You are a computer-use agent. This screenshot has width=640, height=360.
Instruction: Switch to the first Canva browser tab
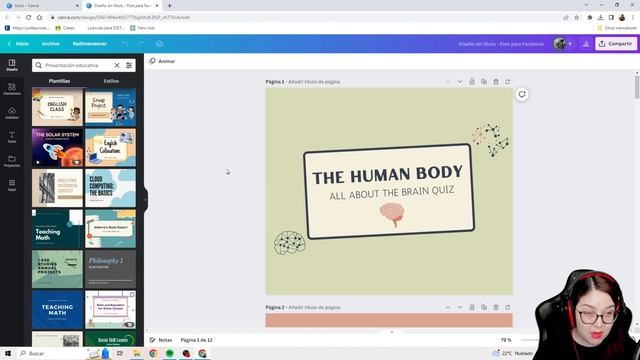click(x=42, y=6)
